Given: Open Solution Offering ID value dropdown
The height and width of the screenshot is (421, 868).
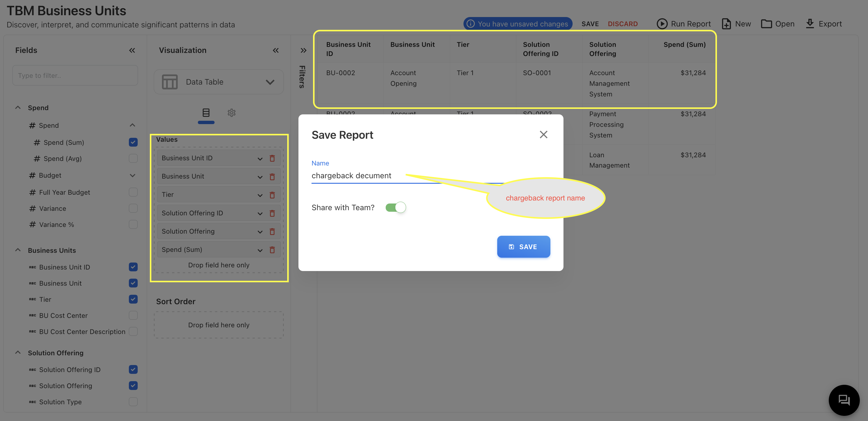Looking at the screenshot, I should (260, 213).
